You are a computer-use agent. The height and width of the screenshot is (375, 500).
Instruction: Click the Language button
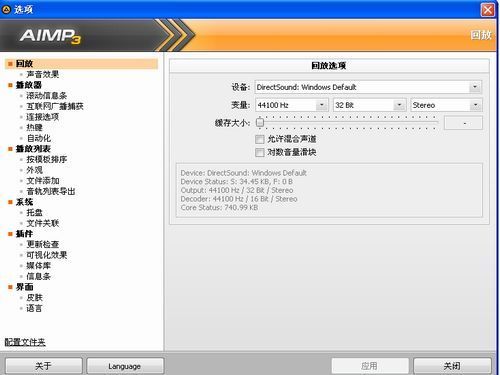coord(125,366)
